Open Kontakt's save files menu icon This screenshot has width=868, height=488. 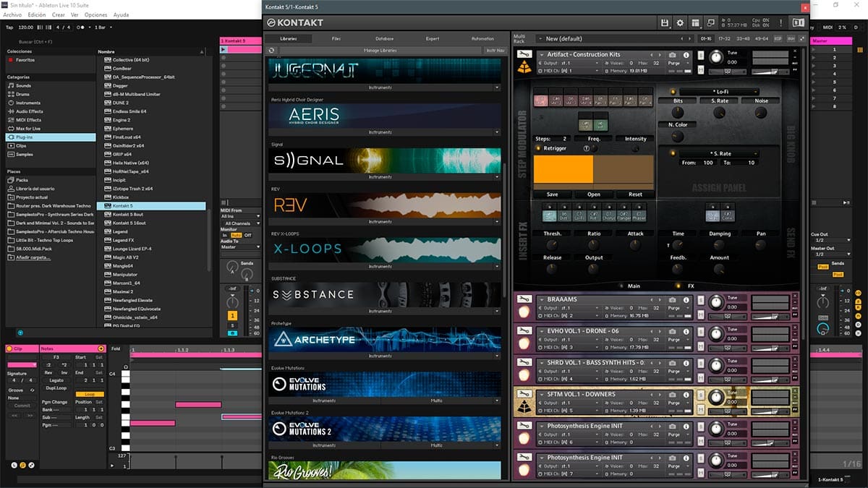[665, 23]
